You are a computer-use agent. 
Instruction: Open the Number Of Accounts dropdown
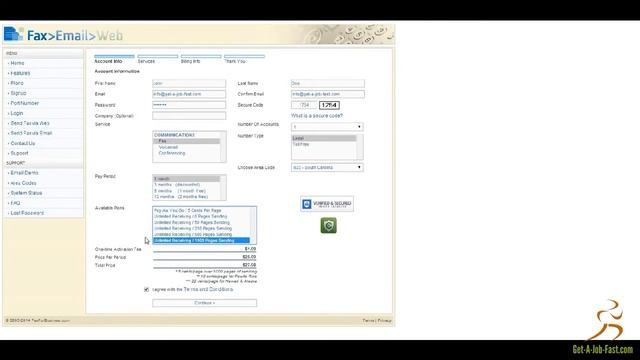(x=327, y=127)
